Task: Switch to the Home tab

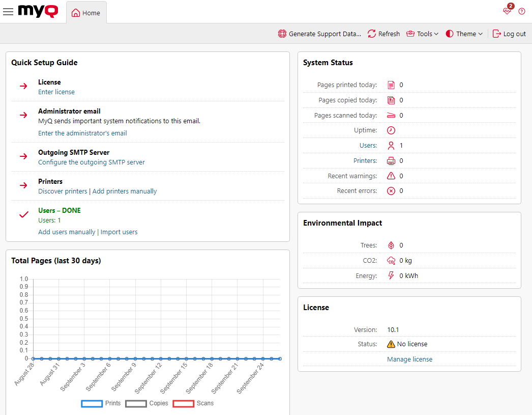Action: (x=86, y=13)
